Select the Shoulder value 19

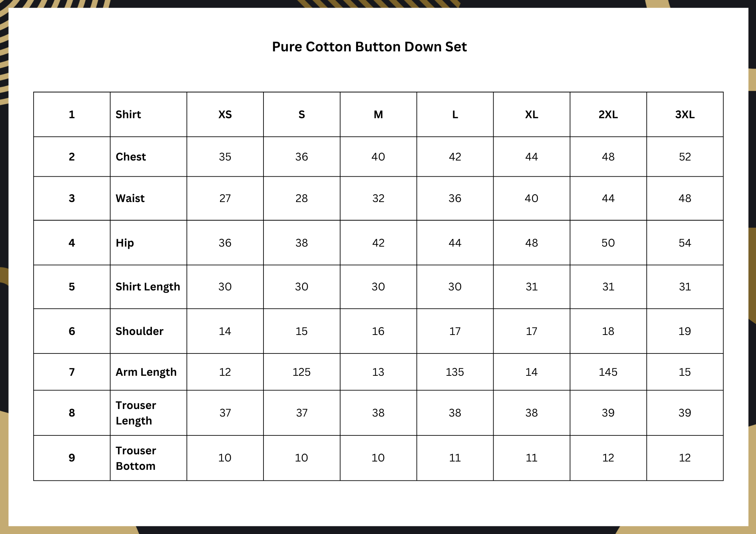click(685, 331)
